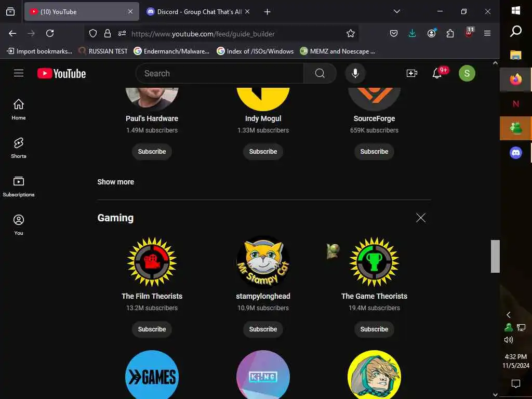532x399 pixels.
Task: Open the SourceForge channel name
Action: (374, 118)
